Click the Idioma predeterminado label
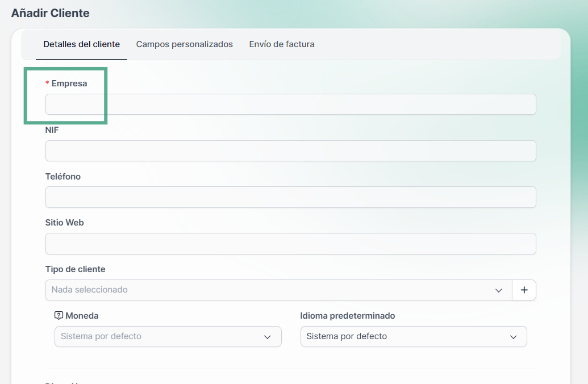Image resolution: width=588 pixels, height=384 pixels. [347, 316]
